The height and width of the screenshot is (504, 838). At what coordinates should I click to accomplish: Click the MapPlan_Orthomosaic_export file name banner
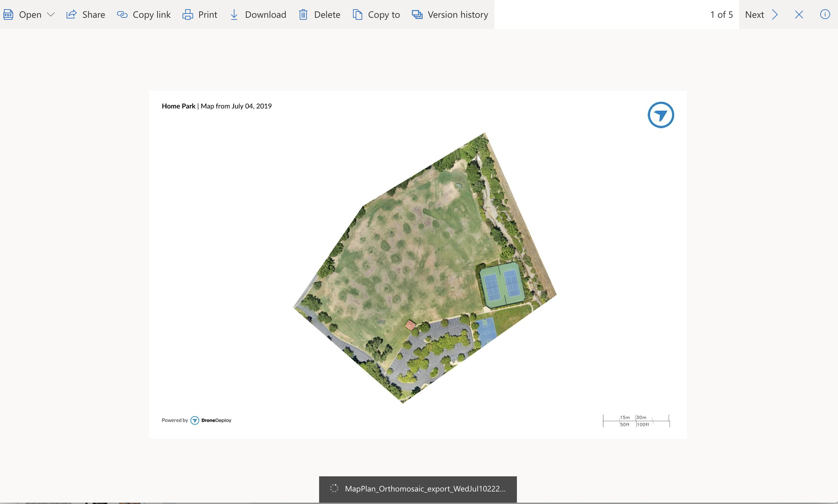pos(425,489)
